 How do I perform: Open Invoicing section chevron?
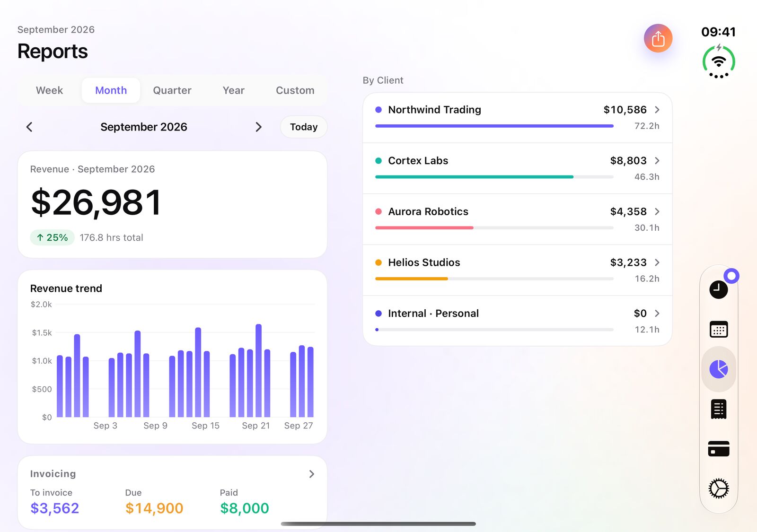(x=311, y=474)
